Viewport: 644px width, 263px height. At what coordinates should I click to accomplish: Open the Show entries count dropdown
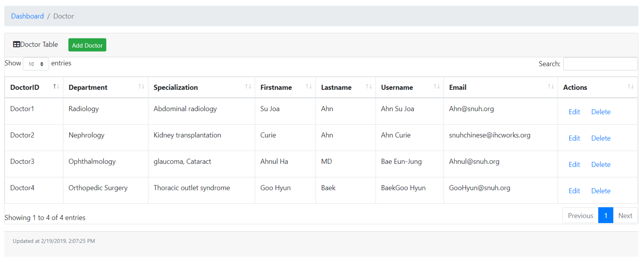click(x=36, y=64)
